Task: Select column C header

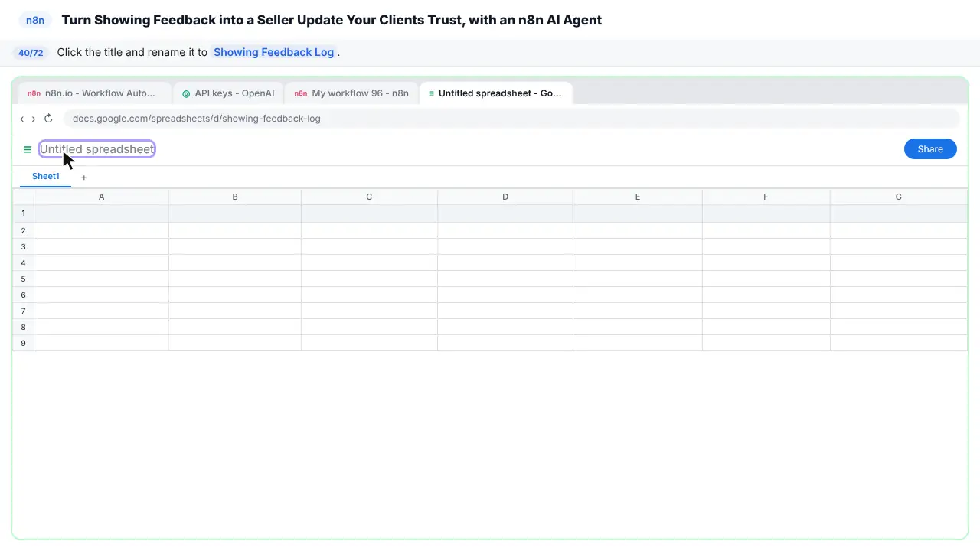Action: [369, 197]
